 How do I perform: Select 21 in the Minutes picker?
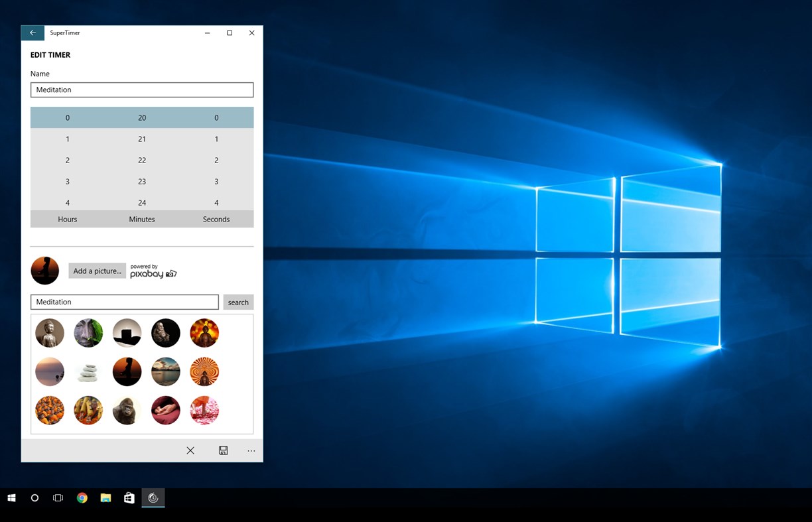click(x=141, y=139)
